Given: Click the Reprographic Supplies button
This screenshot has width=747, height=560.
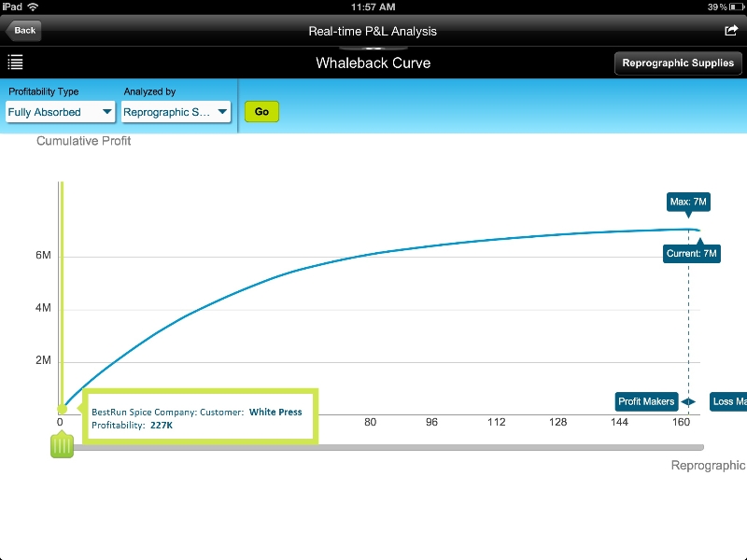Looking at the screenshot, I should click(x=678, y=63).
